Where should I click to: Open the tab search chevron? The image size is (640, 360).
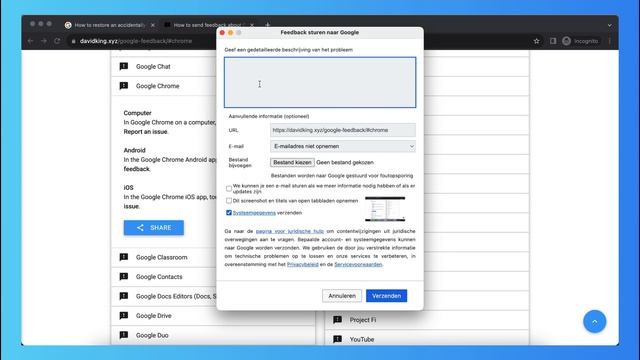point(609,25)
